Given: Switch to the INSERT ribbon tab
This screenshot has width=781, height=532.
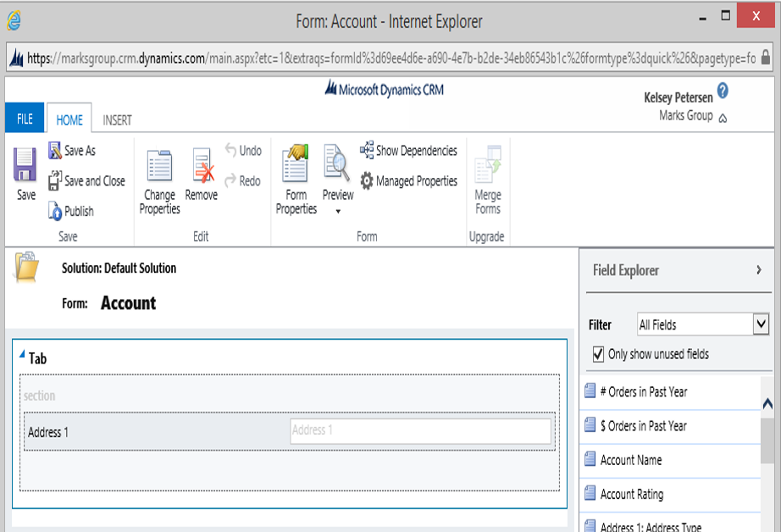Looking at the screenshot, I should (x=117, y=120).
